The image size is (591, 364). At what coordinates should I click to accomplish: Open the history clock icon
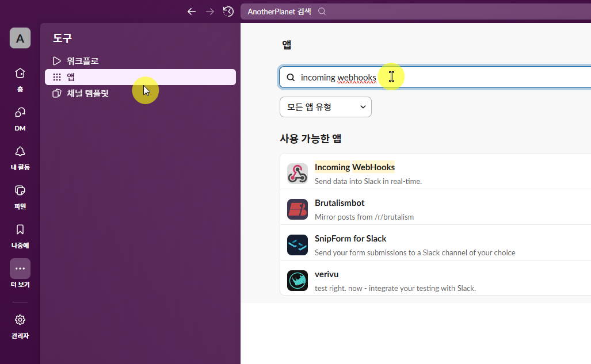pyautogui.click(x=228, y=12)
